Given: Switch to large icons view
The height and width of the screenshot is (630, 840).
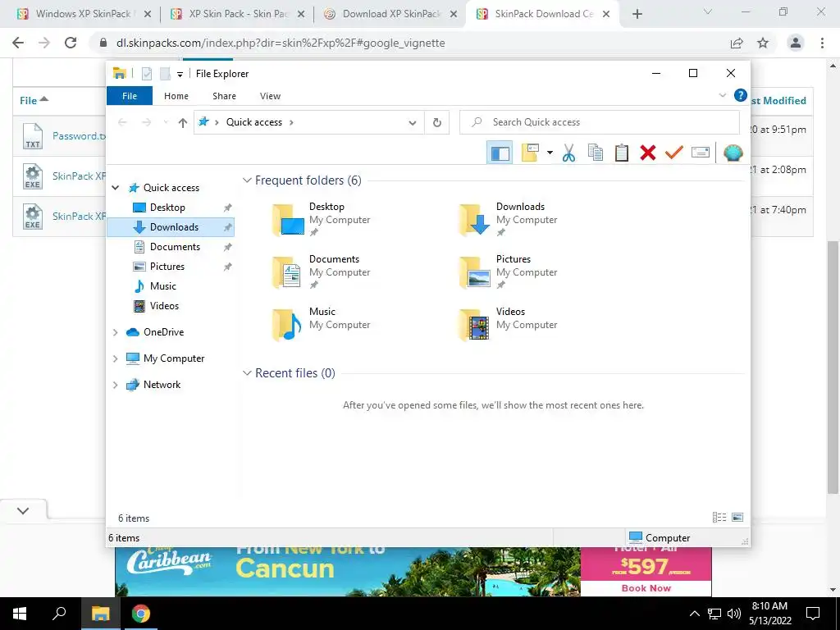Looking at the screenshot, I should coord(737,517).
